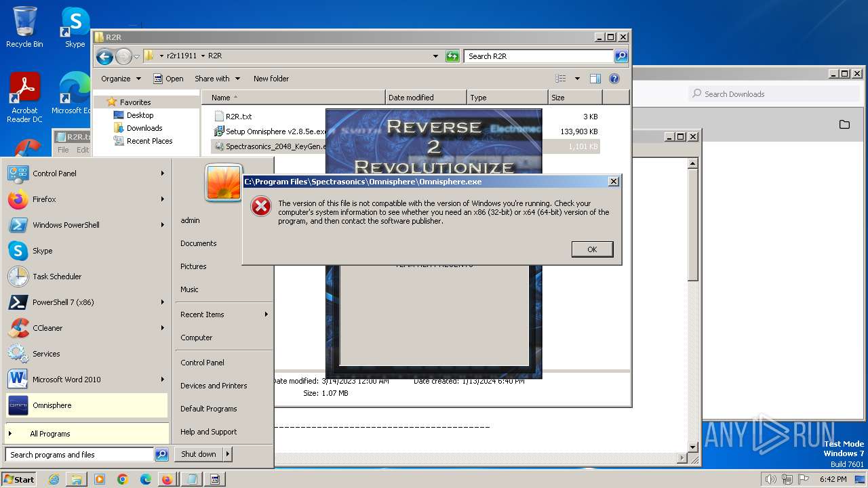Click the Organize dropdown in the R2R window

point(121,79)
